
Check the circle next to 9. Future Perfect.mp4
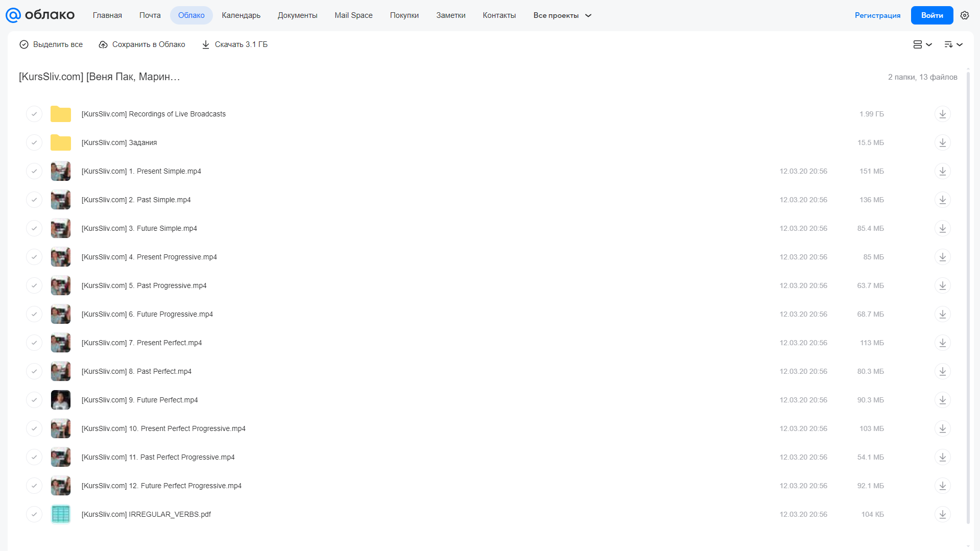pos(34,400)
